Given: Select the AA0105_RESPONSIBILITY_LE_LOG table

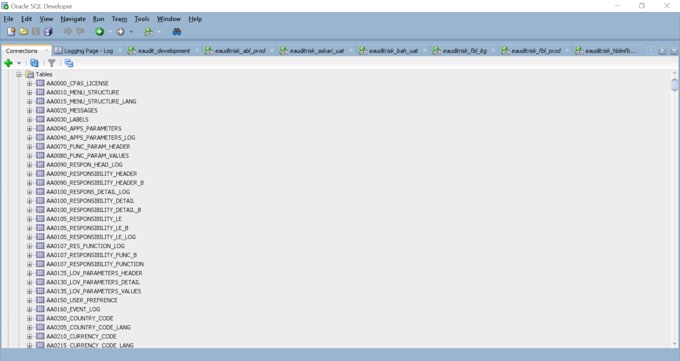Looking at the screenshot, I should (x=91, y=237).
